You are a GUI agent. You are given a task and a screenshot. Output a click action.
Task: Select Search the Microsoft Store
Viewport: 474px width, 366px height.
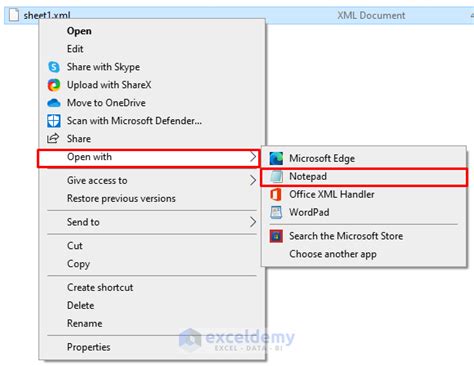364,236
